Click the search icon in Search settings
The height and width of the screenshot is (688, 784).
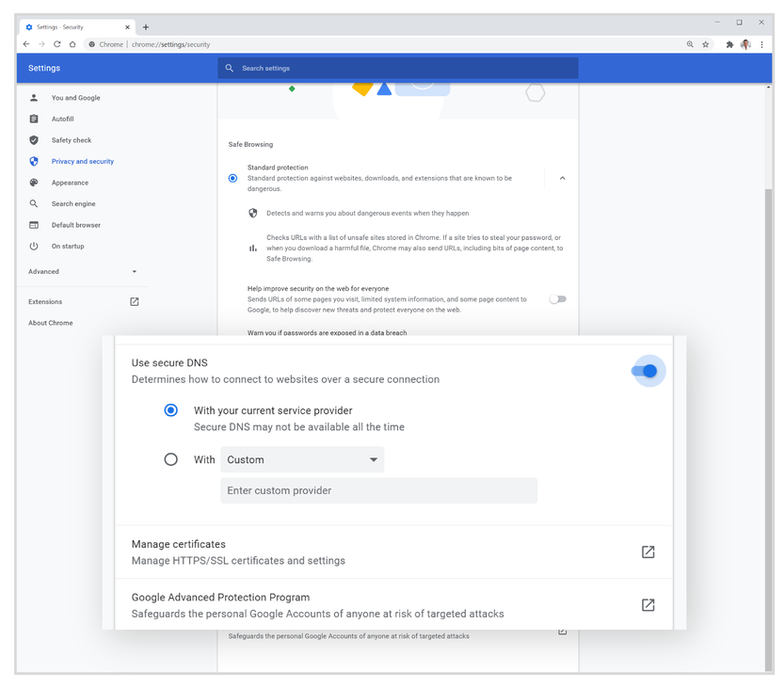pyautogui.click(x=229, y=68)
